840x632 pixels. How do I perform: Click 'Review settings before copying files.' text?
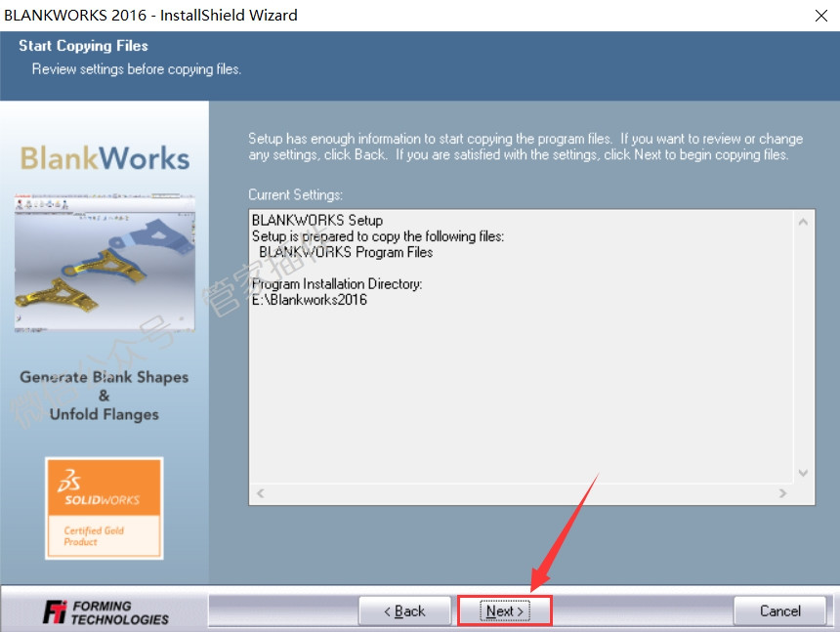137,69
